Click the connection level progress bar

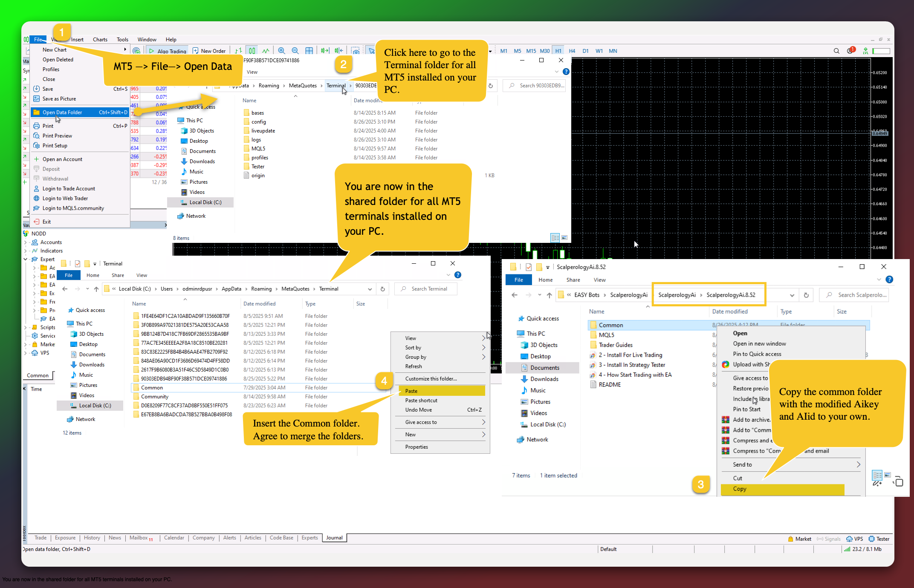(881, 51)
